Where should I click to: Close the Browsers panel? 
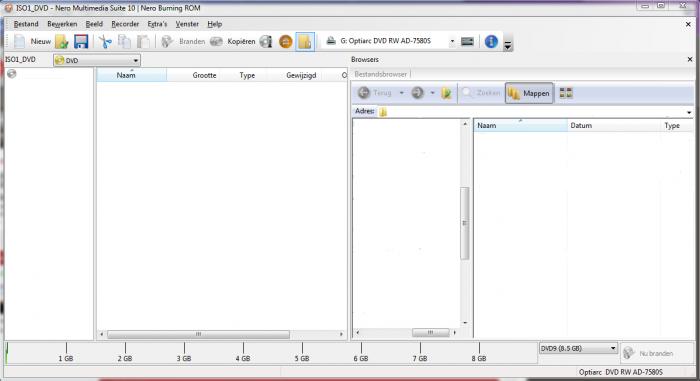tap(690, 59)
